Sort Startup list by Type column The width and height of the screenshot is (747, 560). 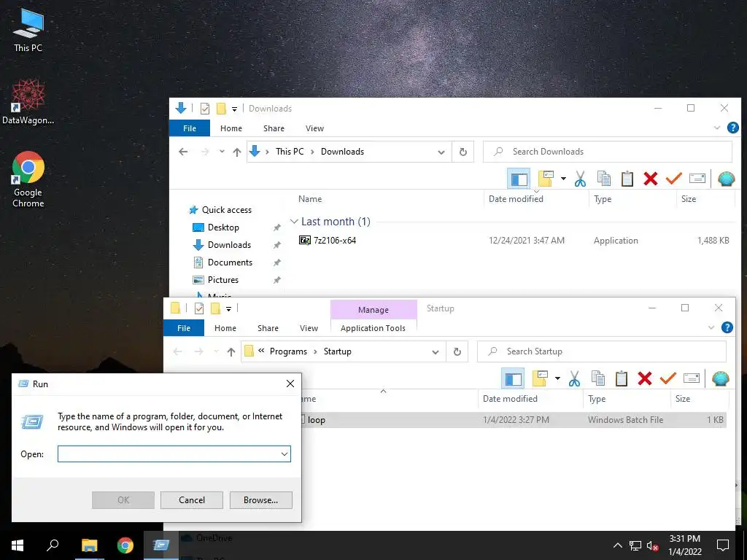(597, 399)
